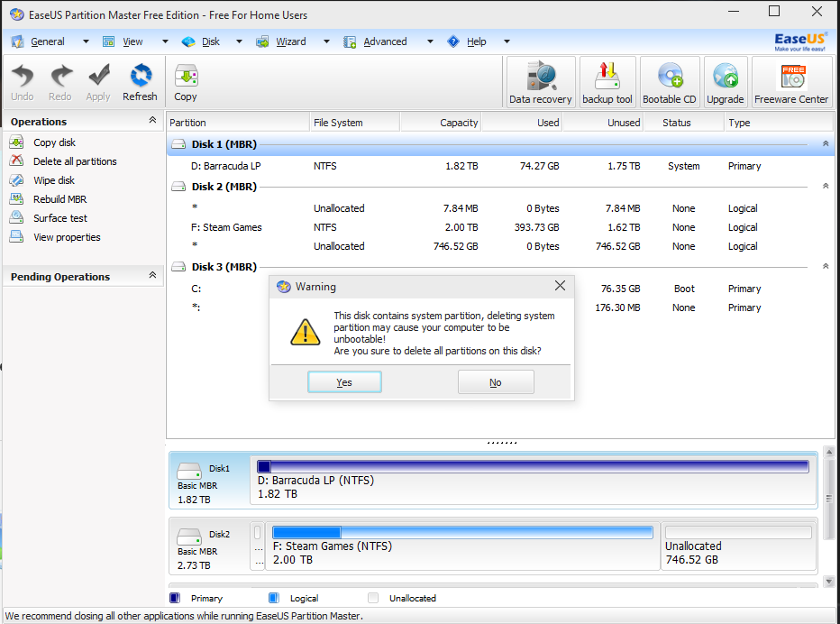Select the F: Steam Games partition row
The width and height of the screenshot is (840, 624).
coord(500,227)
